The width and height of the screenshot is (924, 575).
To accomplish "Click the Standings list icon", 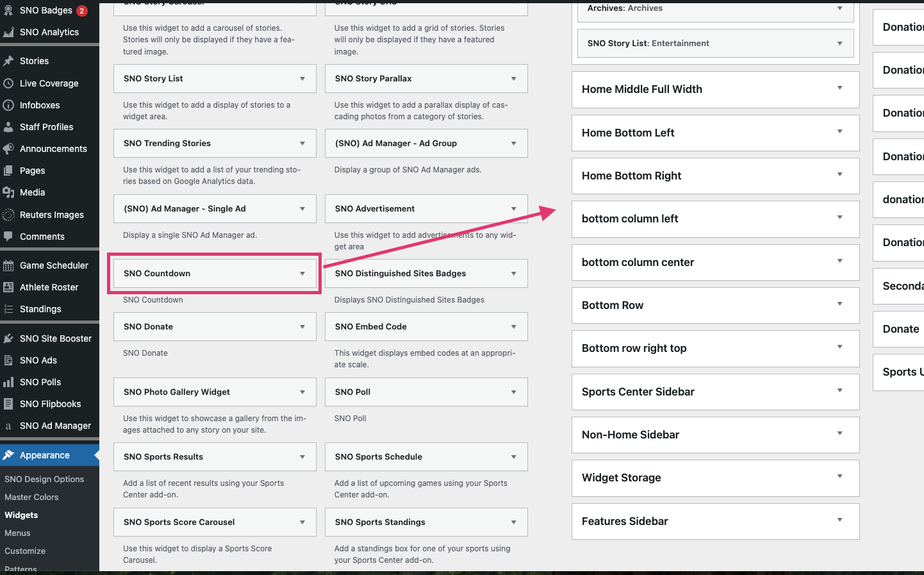I will (8, 309).
